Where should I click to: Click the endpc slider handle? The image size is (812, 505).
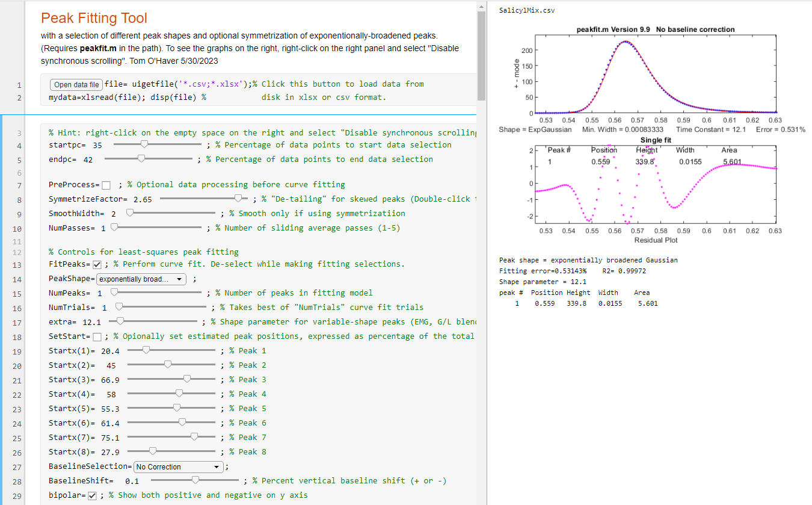tap(141, 159)
